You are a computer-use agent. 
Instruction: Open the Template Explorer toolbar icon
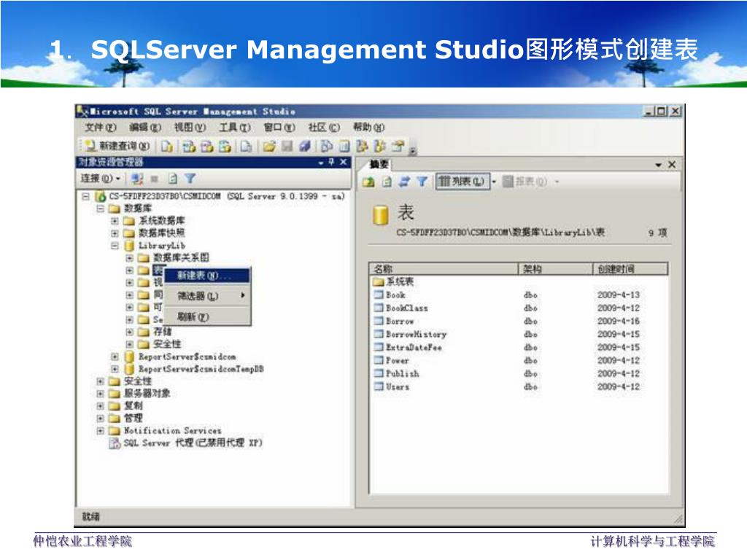click(380, 146)
